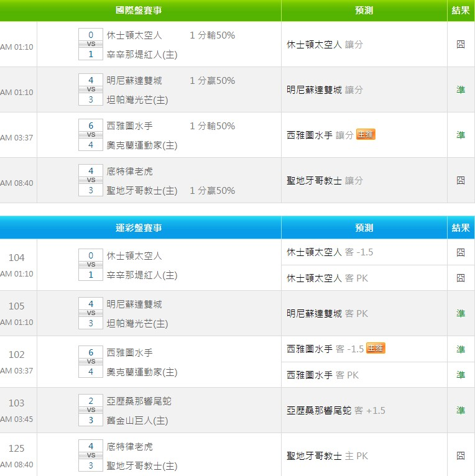This screenshot has width=475, height=476.
Task: Select the 運彩盤賽事 header
Action: tap(139, 228)
